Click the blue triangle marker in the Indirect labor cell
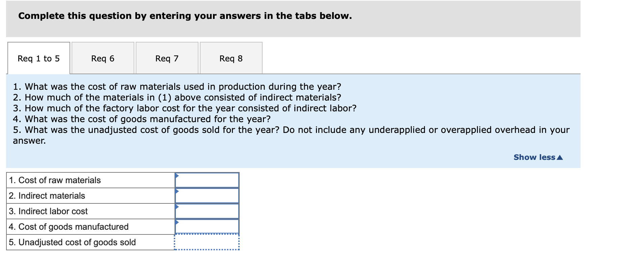This screenshot has width=644, height=253. pyautogui.click(x=177, y=206)
